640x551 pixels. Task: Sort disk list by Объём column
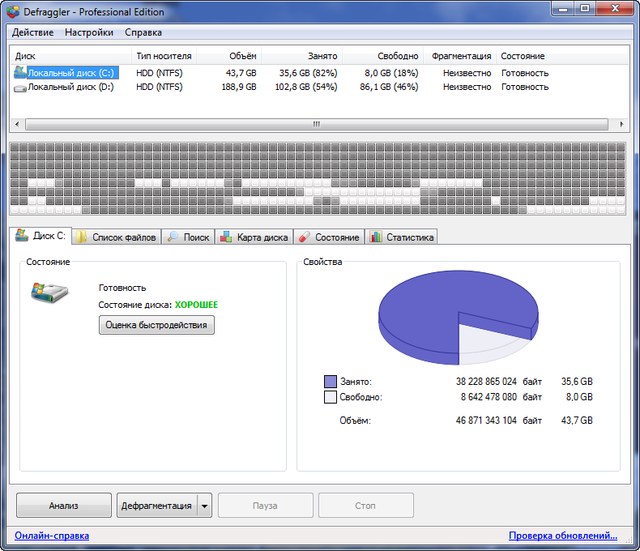[x=241, y=56]
